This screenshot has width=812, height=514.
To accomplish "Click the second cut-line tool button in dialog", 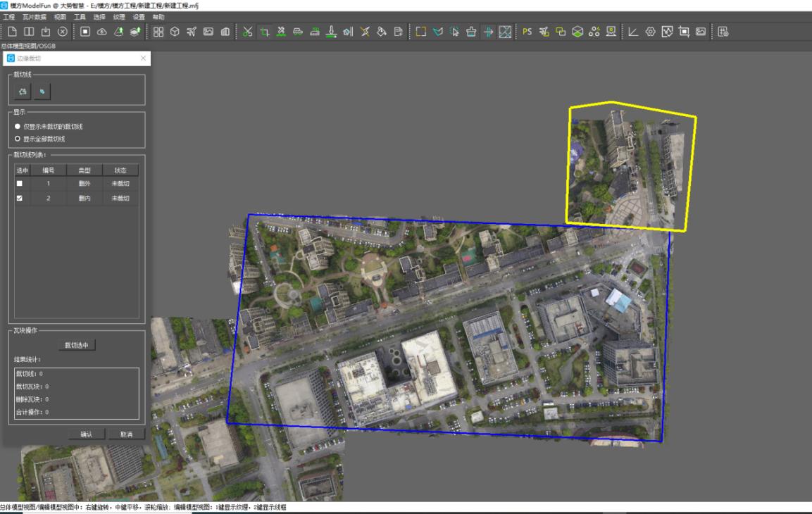I will click(x=42, y=92).
